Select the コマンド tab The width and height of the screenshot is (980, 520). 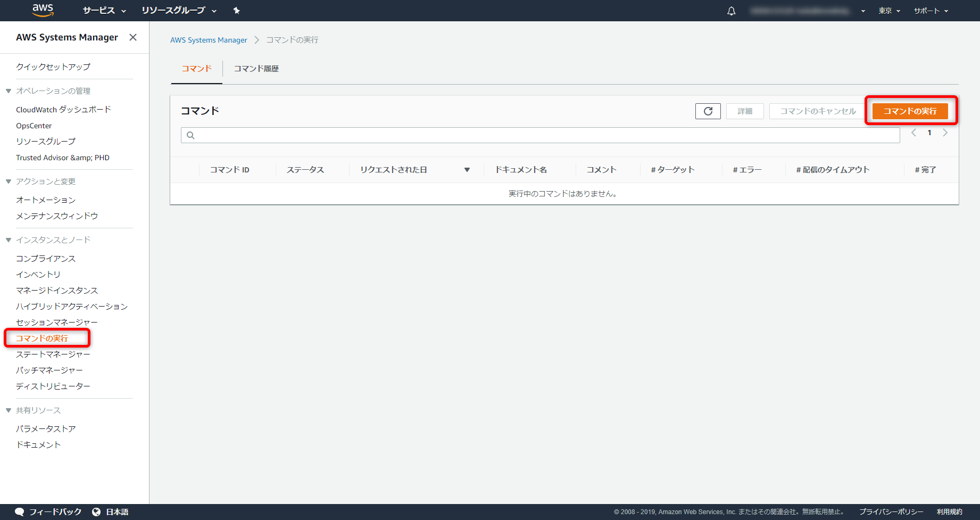(x=197, y=69)
